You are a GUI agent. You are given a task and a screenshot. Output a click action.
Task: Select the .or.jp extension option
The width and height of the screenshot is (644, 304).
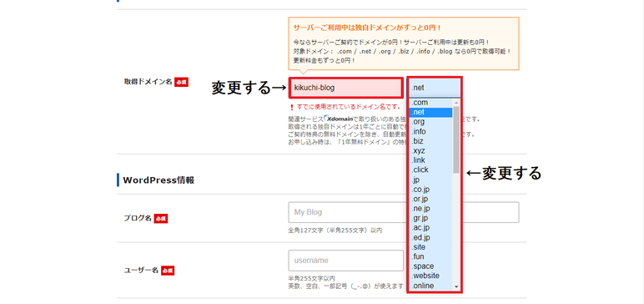(430, 199)
